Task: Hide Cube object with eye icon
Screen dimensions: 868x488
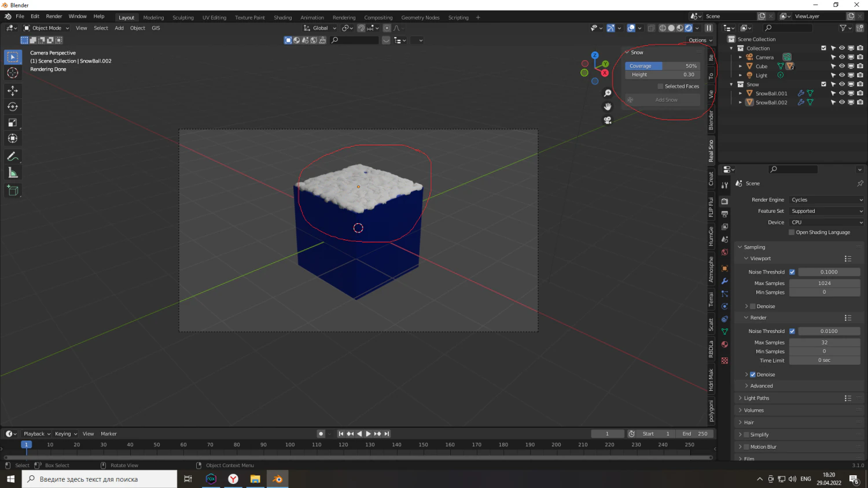Action: pyautogui.click(x=842, y=66)
